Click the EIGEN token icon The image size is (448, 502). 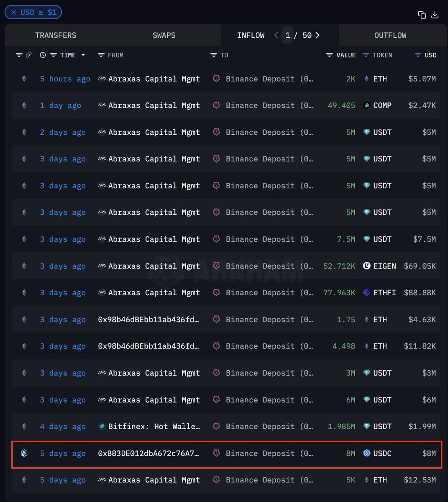[367, 266]
